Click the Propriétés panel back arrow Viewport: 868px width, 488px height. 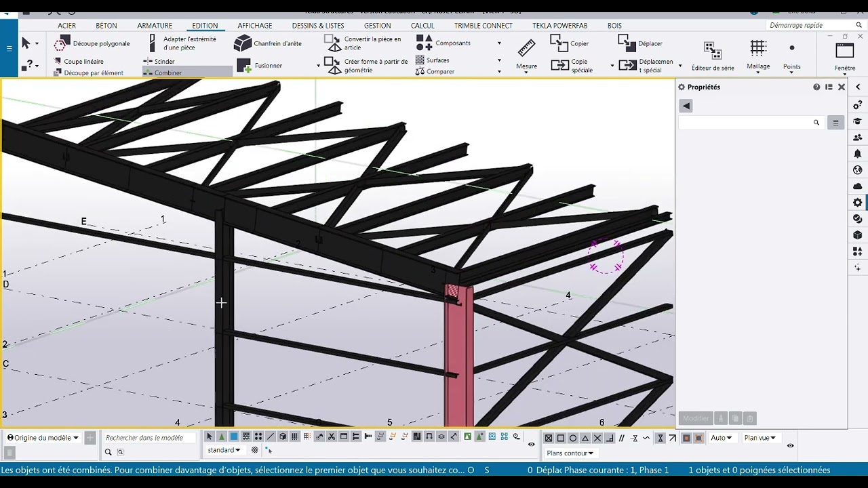[686, 106]
